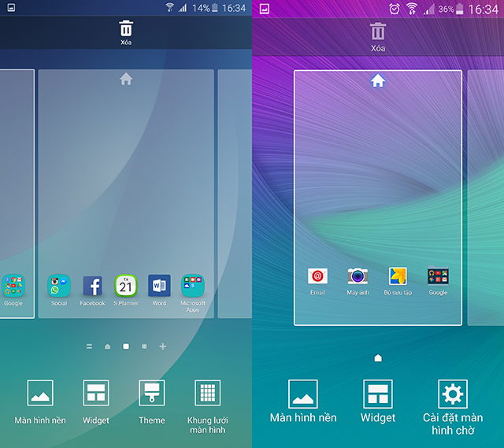Tap home page indicator on right phone
504x448 pixels.
pyautogui.click(x=378, y=358)
